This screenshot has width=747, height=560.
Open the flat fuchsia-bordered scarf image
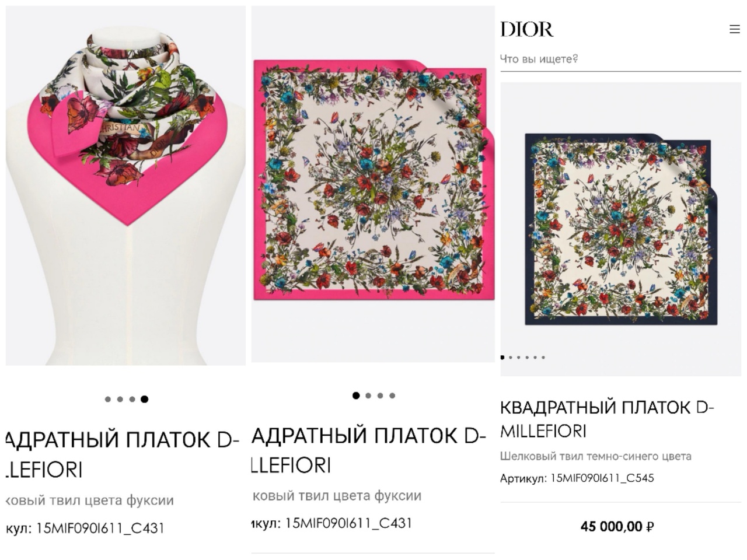pyautogui.click(x=373, y=184)
